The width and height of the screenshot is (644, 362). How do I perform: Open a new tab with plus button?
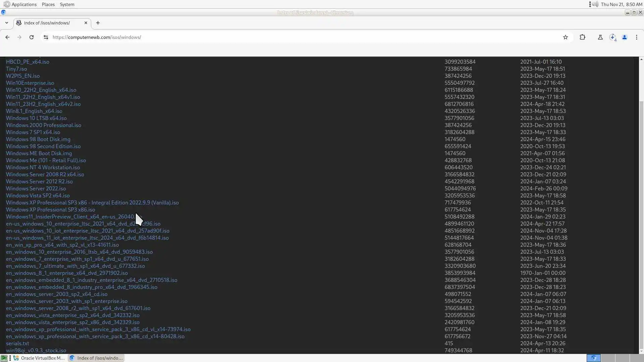click(x=98, y=23)
